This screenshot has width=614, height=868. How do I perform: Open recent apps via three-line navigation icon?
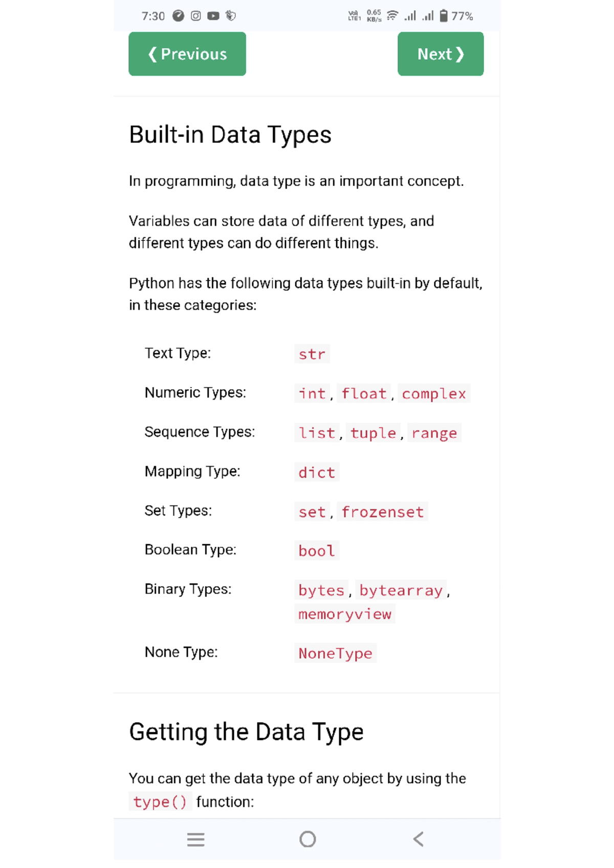click(195, 839)
